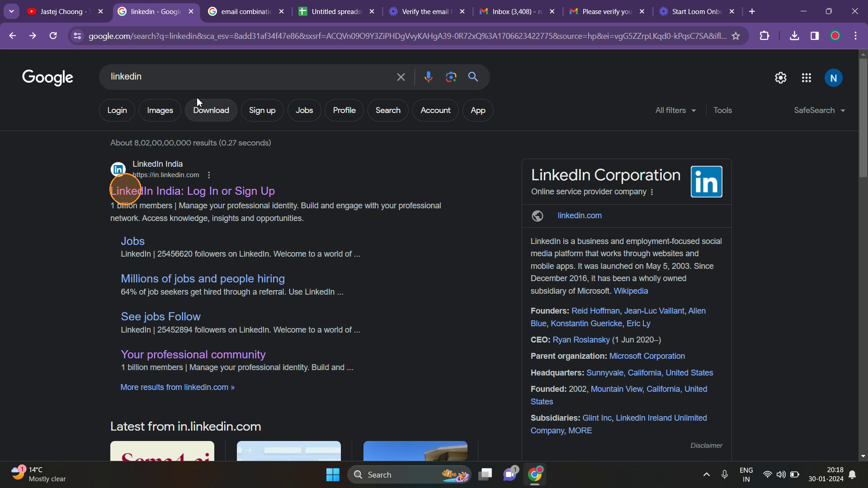Switch to the Verify the email tab
Screen dimensions: 868x488
pos(427,11)
